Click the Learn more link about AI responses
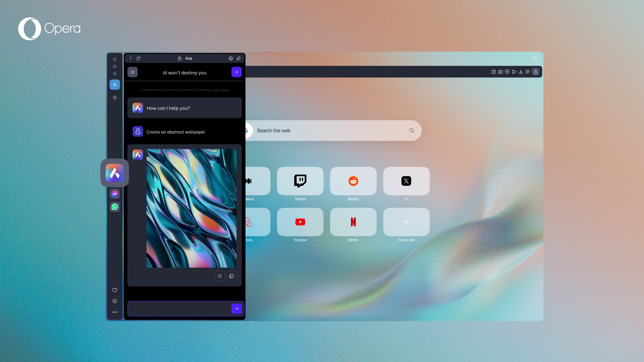 point(220,89)
